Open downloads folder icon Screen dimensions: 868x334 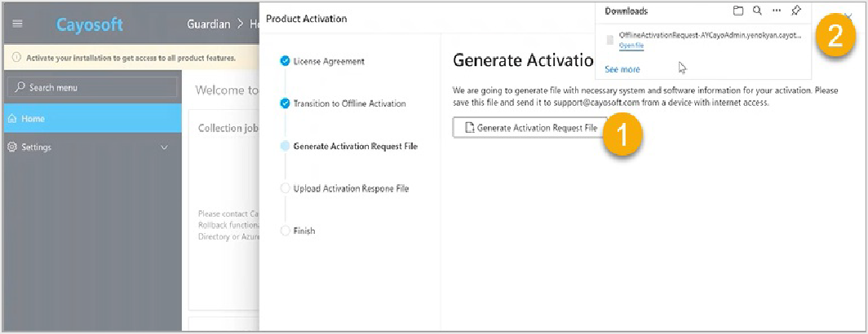(738, 11)
